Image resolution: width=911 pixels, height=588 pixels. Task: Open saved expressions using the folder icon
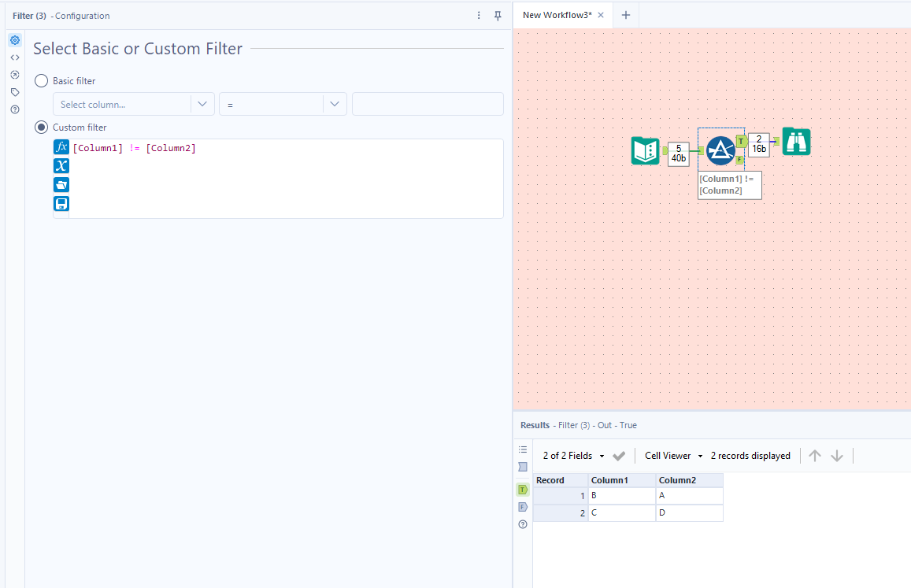(61, 184)
